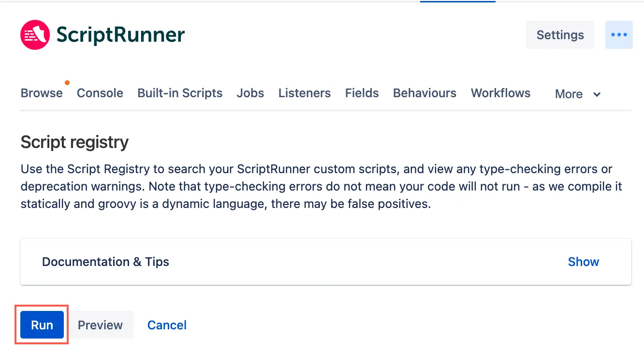
Task: Go to Built-in Scripts tab
Action: pos(180,93)
